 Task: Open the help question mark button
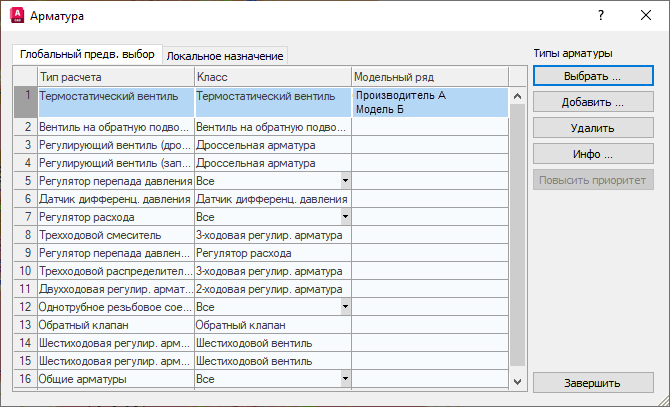[x=601, y=15]
